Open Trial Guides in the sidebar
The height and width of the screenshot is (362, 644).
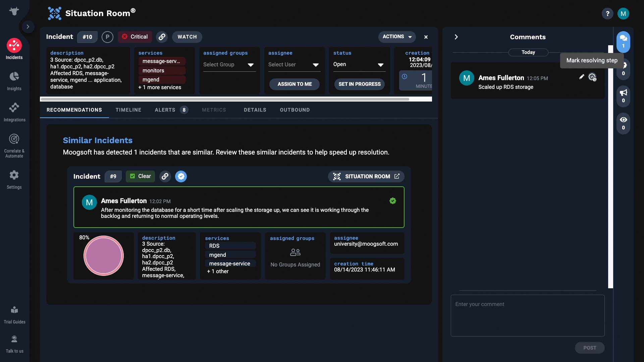(14, 314)
